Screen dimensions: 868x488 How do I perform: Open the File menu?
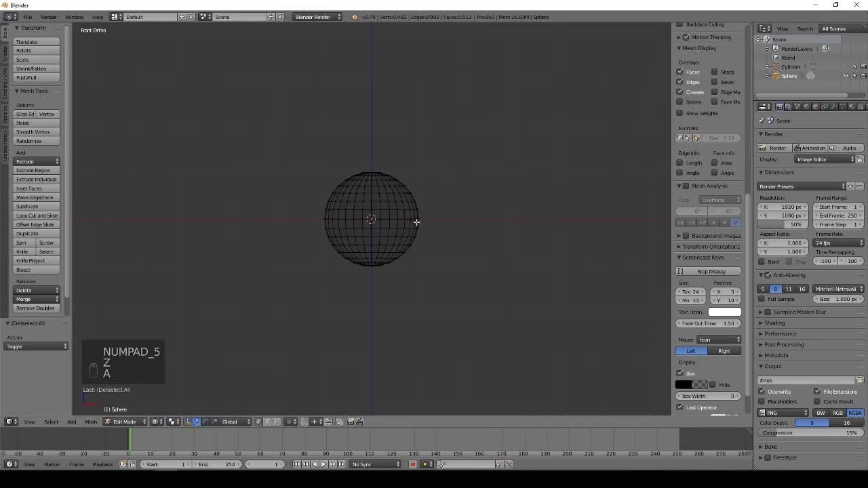tap(28, 17)
